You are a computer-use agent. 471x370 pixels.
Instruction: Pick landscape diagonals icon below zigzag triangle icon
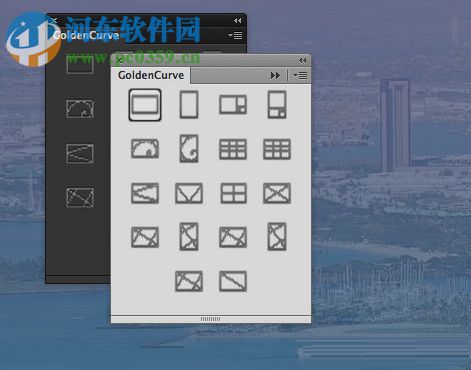point(145,237)
